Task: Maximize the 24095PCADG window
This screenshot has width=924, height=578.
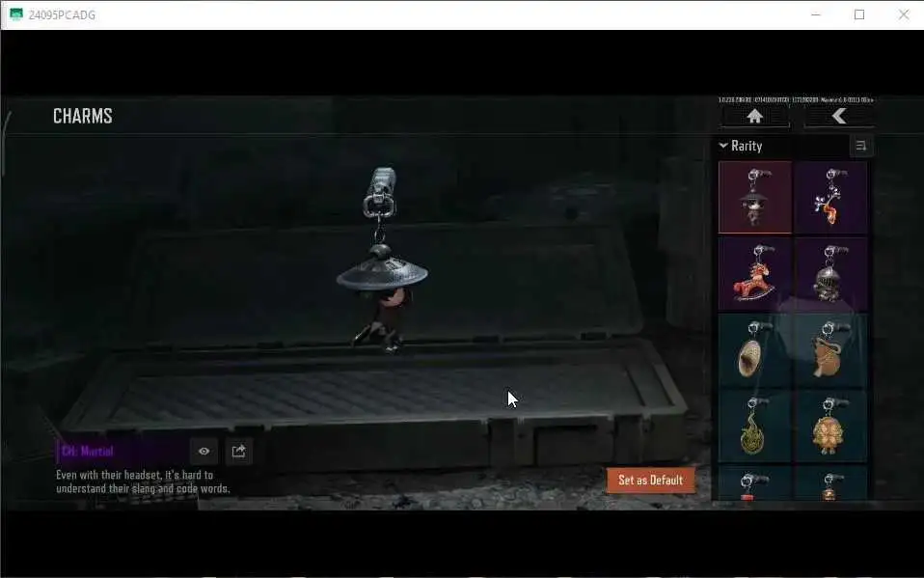Action: click(x=859, y=14)
